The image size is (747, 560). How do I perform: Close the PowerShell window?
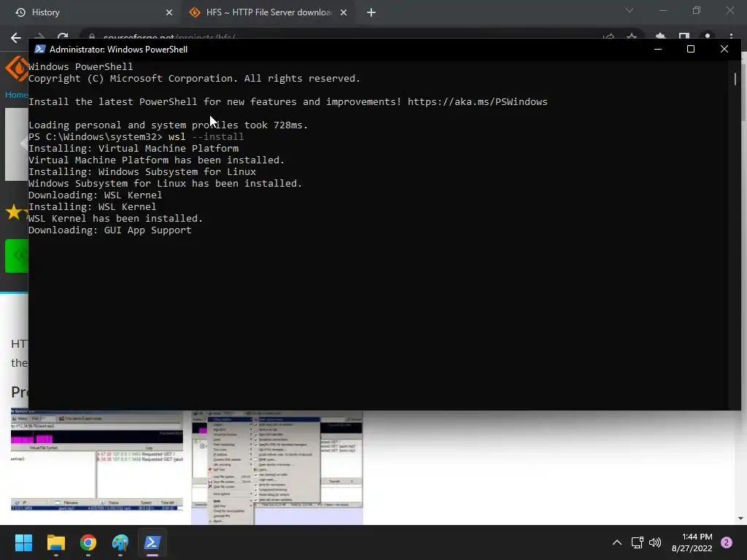[x=724, y=49]
